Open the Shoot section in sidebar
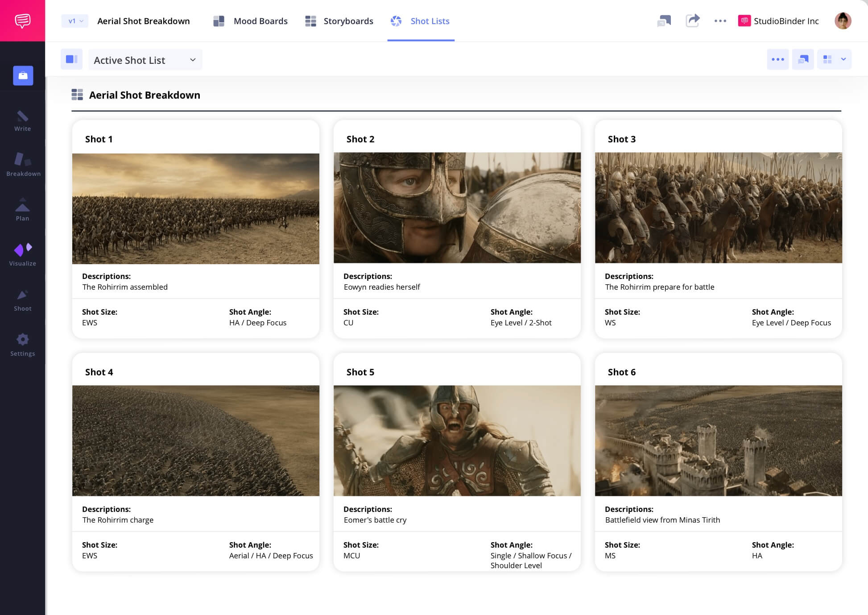Viewport: 868px width, 615px height. coord(23,300)
